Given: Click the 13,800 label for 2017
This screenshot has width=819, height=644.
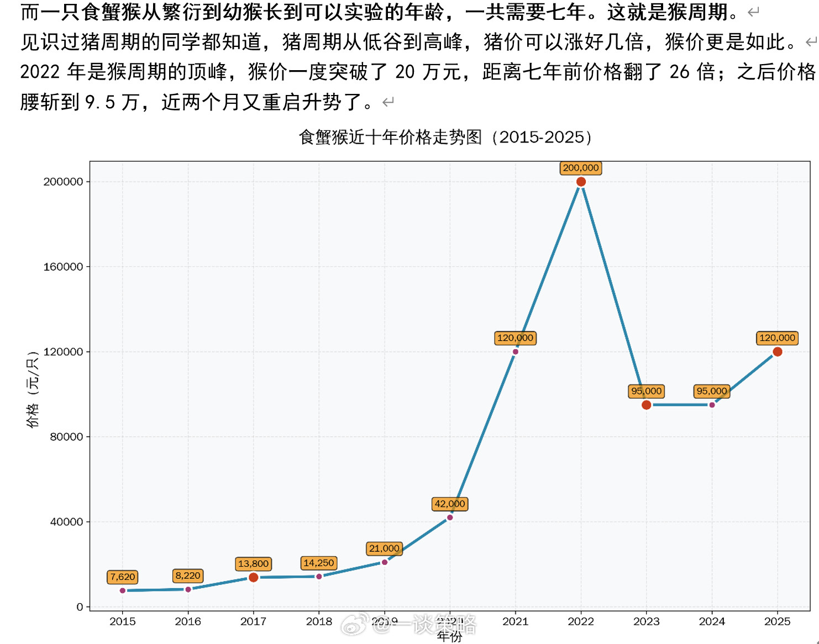Looking at the screenshot, I should click(253, 563).
